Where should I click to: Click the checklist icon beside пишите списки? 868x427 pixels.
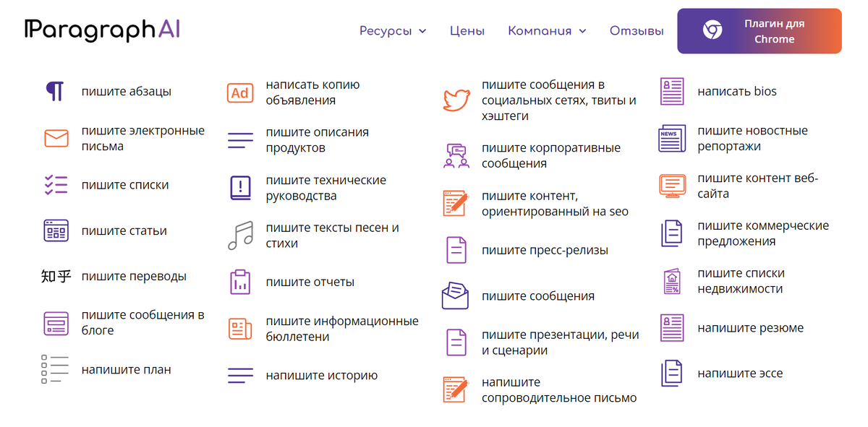56,185
